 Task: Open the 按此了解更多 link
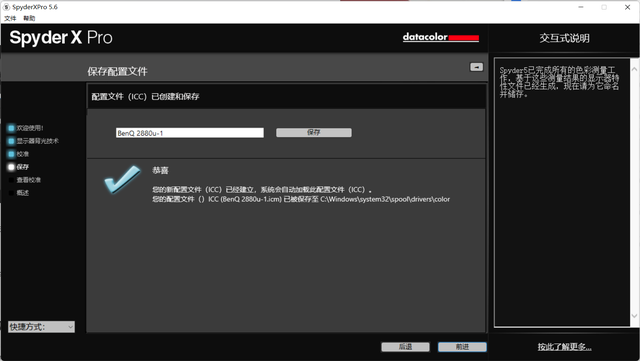point(564,347)
